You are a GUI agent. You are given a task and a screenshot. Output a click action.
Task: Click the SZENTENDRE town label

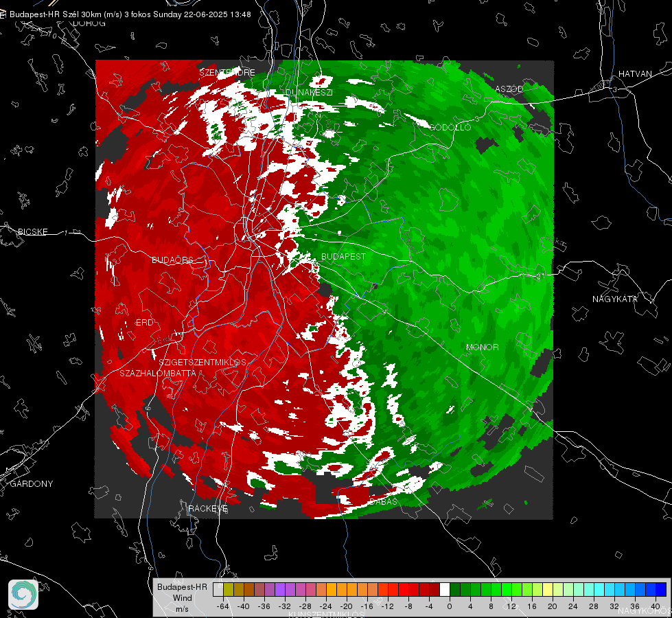227,73
